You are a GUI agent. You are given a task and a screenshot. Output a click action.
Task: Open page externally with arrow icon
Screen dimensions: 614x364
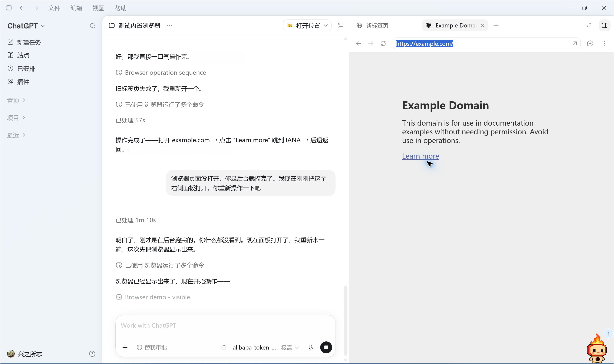[x=574, y=43]
